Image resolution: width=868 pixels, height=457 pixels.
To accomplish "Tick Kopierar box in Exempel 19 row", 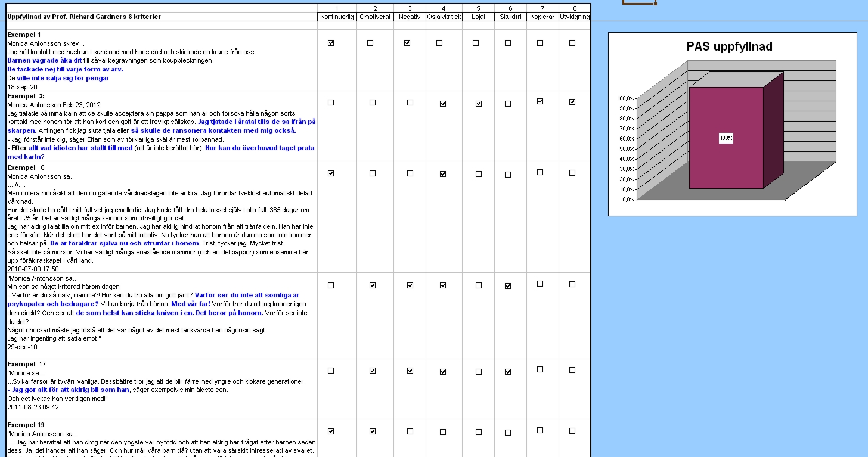I will 540,430.
